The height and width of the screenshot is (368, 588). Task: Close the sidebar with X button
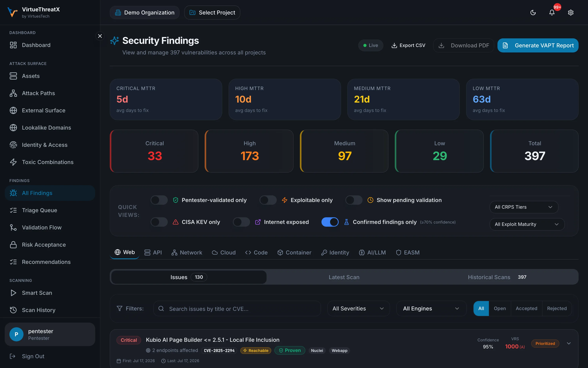point(100,36)
